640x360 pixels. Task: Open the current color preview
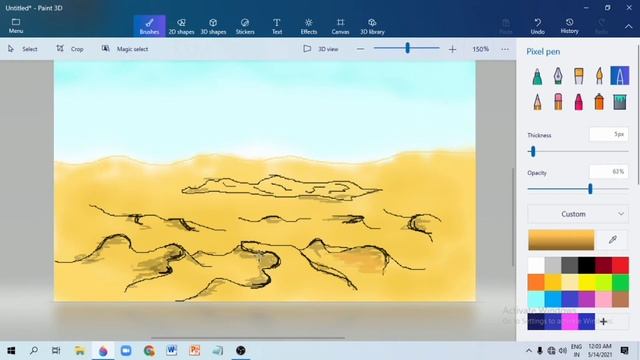tap(561, 240)
